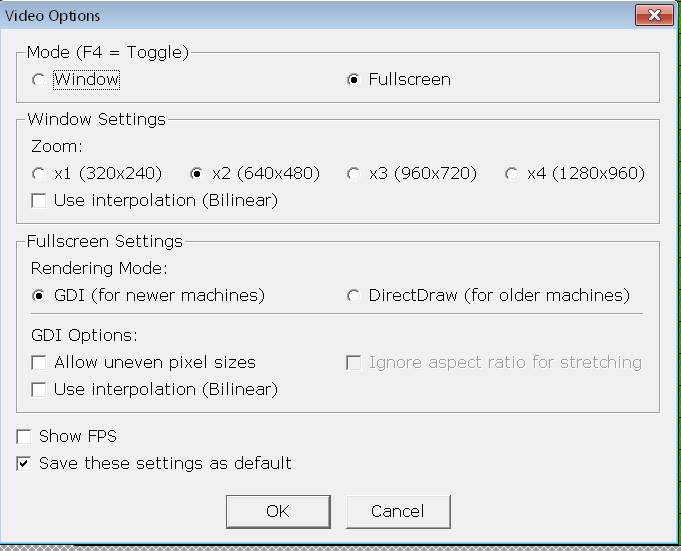Click the Cancel button
This screenshot has height=551, width=681.
(x=398, y=511)
